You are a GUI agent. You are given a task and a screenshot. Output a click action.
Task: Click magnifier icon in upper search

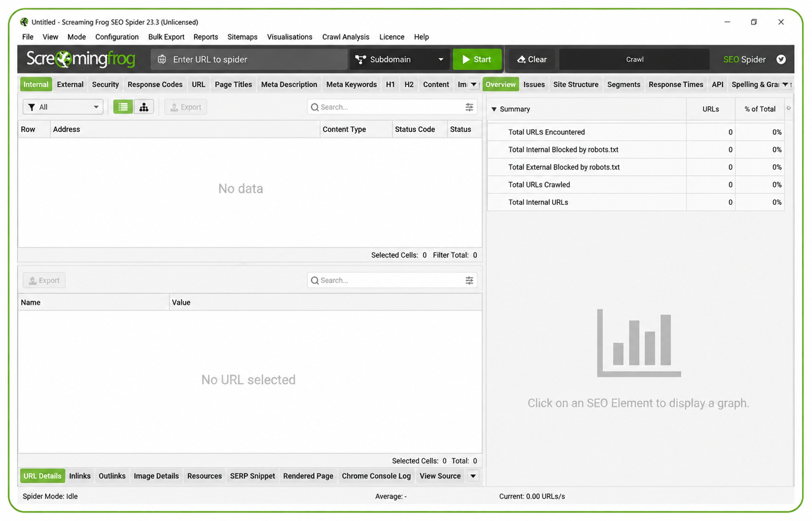(x=315, y=107)
